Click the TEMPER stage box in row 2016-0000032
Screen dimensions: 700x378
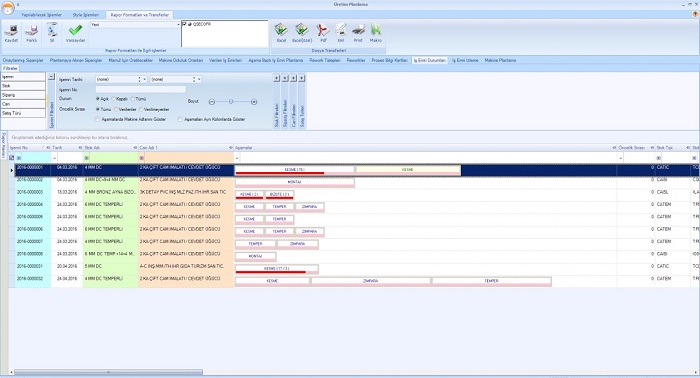[492, 281]
